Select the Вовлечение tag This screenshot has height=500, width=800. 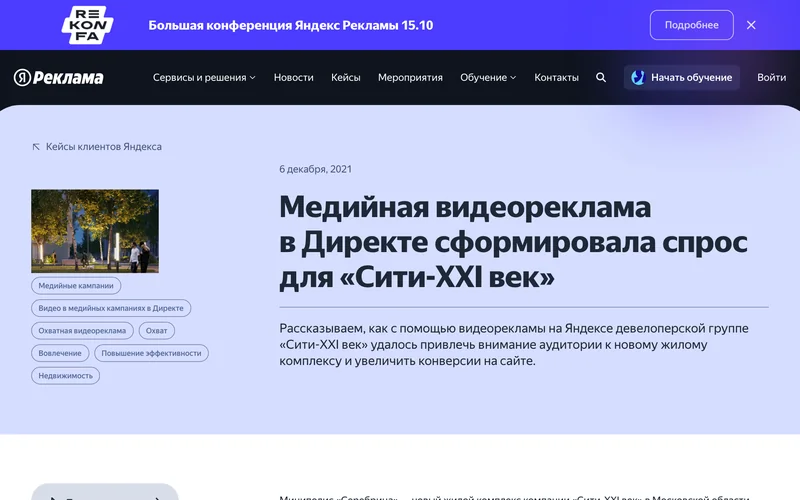point(60,353)
